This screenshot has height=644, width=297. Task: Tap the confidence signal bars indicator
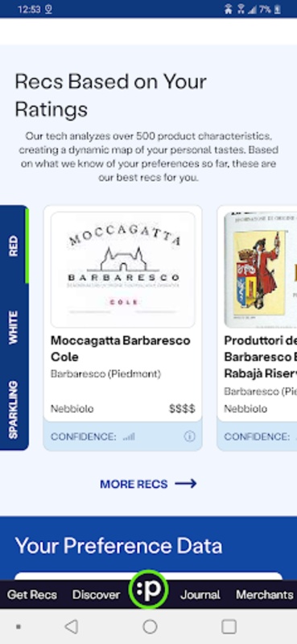(x=129, y=437)
